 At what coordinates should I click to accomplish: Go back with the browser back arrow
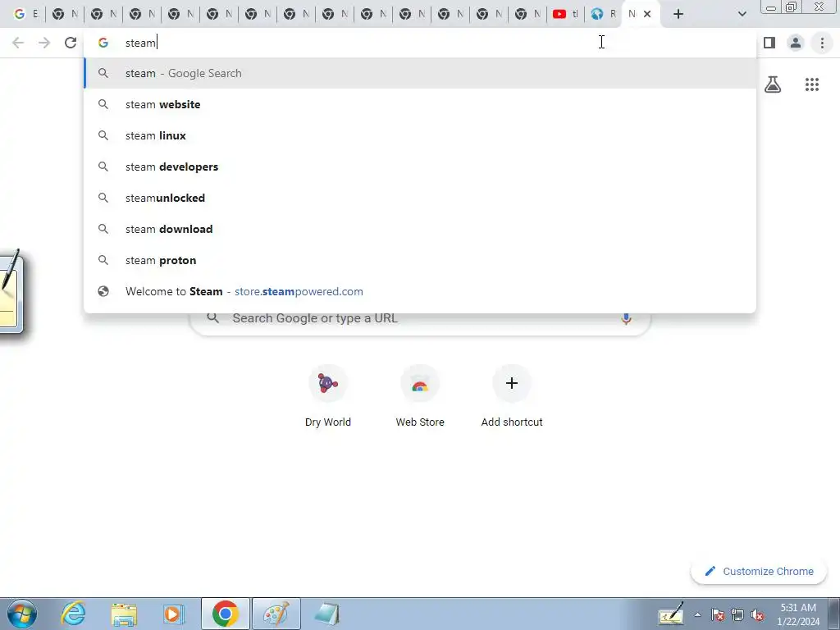click(18, 43)
